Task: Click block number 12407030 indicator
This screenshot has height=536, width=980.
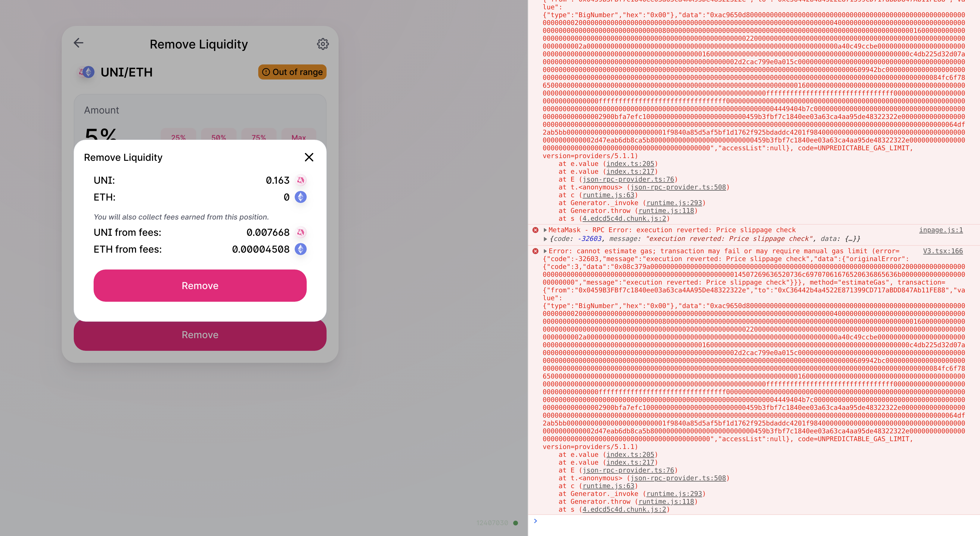Action: click(492, 523)
